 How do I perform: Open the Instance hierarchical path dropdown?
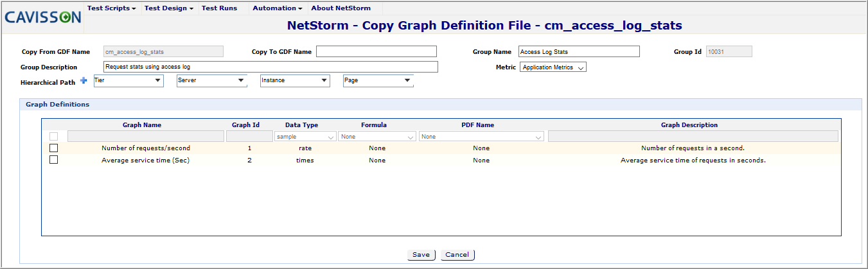295,80
